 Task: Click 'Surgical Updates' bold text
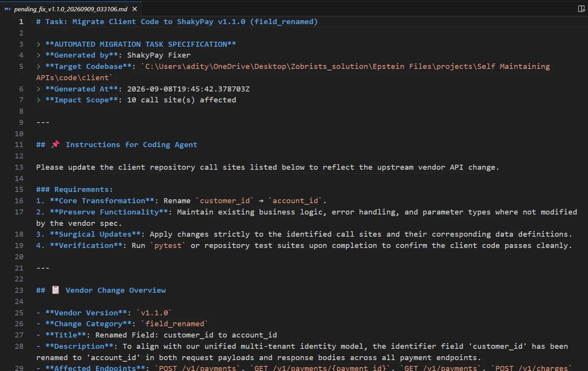pyautogui.click(x=95, y=234)
